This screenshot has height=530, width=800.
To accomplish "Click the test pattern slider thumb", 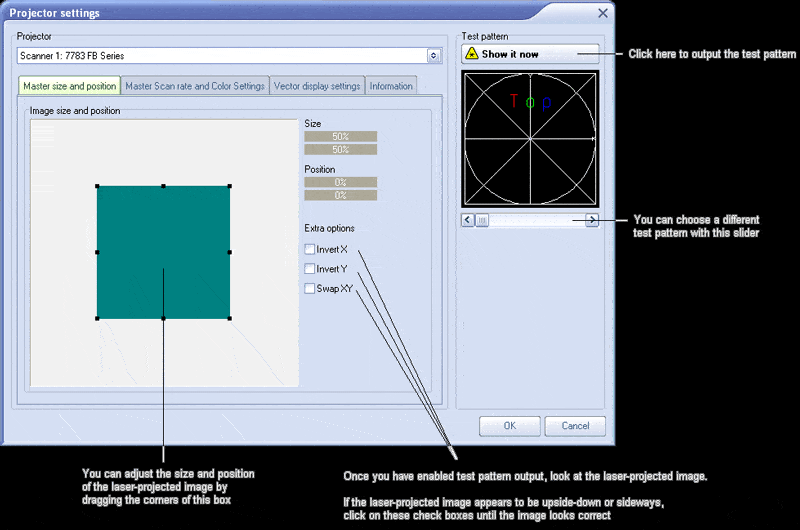I will point(482,220).
